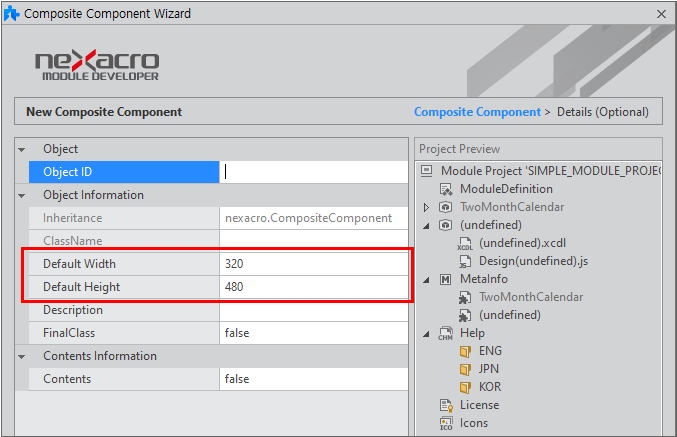Click the Composite Component breadcrumb link

tap(476, 112)
